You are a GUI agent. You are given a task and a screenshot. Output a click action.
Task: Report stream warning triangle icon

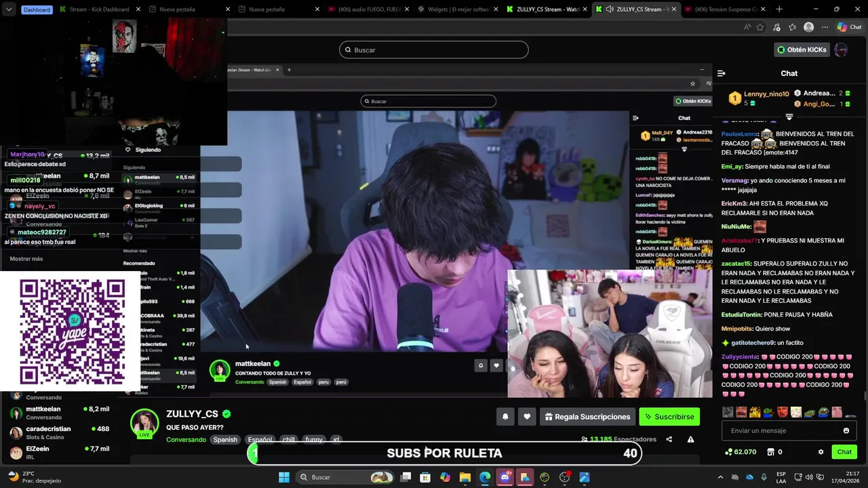pyautogui.click(x=690, y=439)
